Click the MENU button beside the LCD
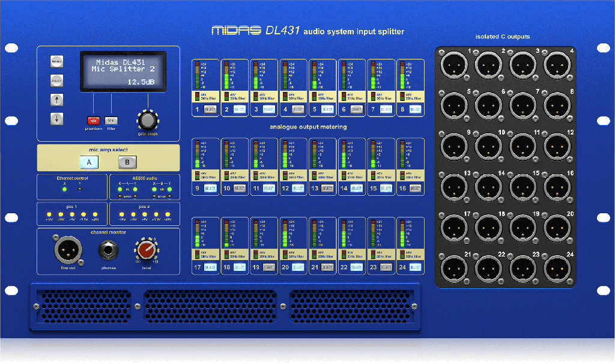Viewport: 615px width, 364px height. (57, 62)
